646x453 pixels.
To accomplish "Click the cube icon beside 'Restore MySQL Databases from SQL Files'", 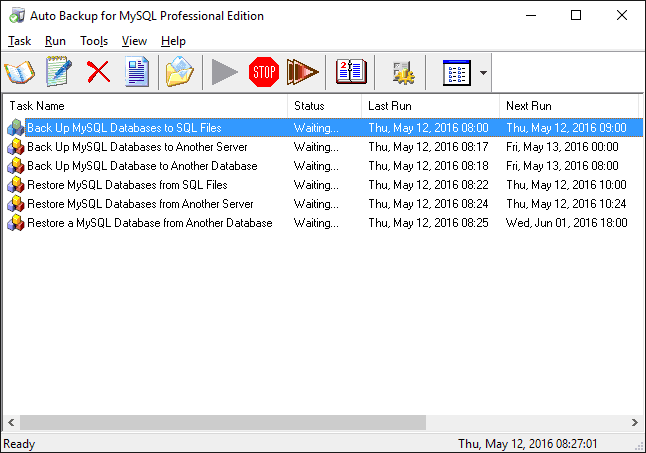I will [16, 184].
